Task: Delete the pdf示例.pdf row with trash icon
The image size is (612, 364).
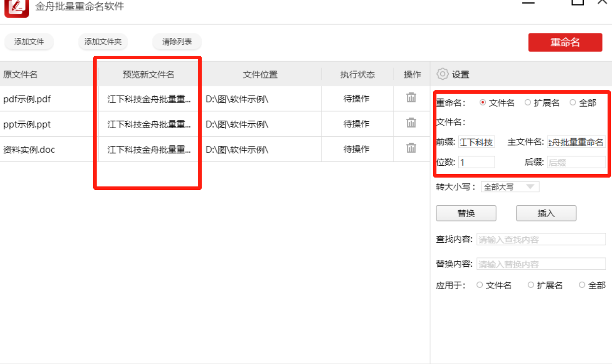Action: [x=411, y=98]
